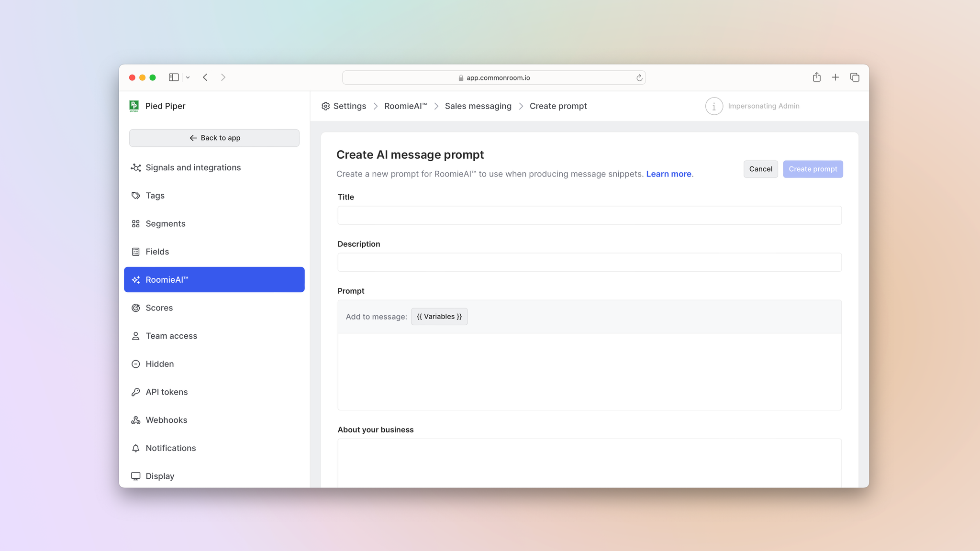Click the Pied Piper logo icon
The width and height of the screenshot is (980, 551).
click(x=134, y=106)
